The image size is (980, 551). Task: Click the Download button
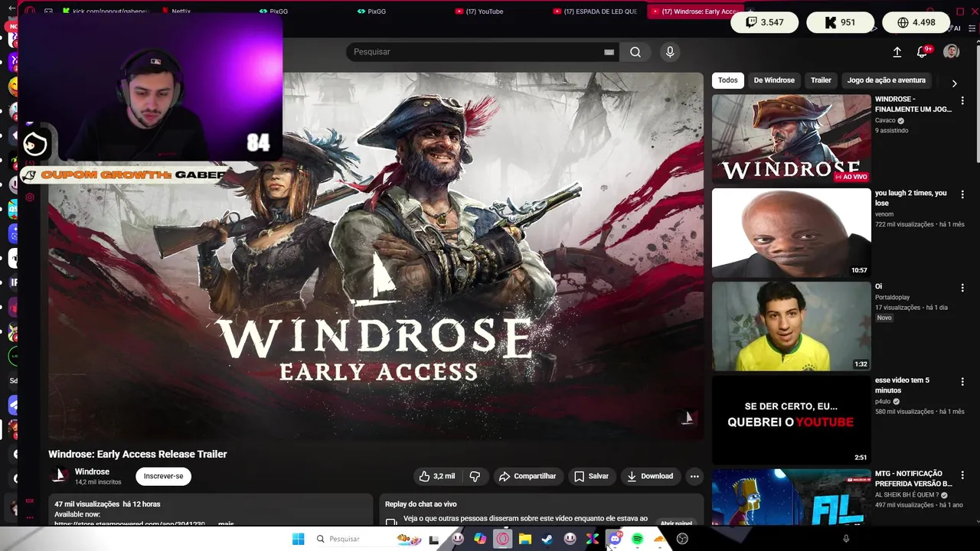tap(649, 476)
